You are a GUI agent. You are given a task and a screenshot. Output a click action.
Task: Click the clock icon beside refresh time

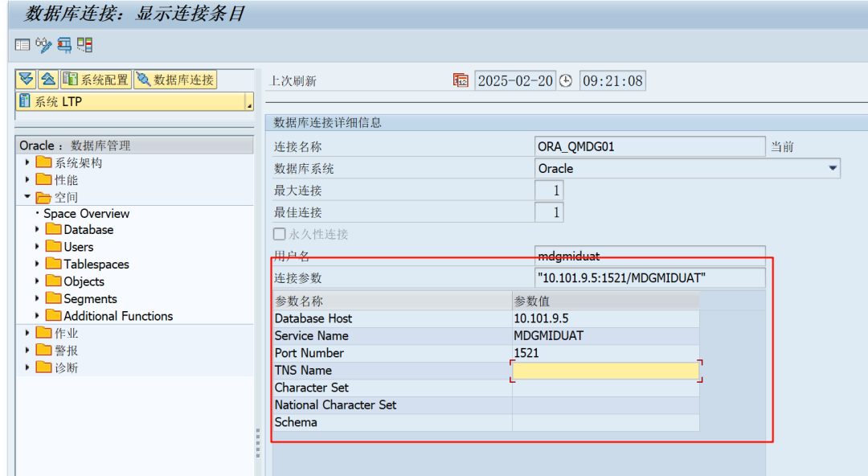pos(566,81)
